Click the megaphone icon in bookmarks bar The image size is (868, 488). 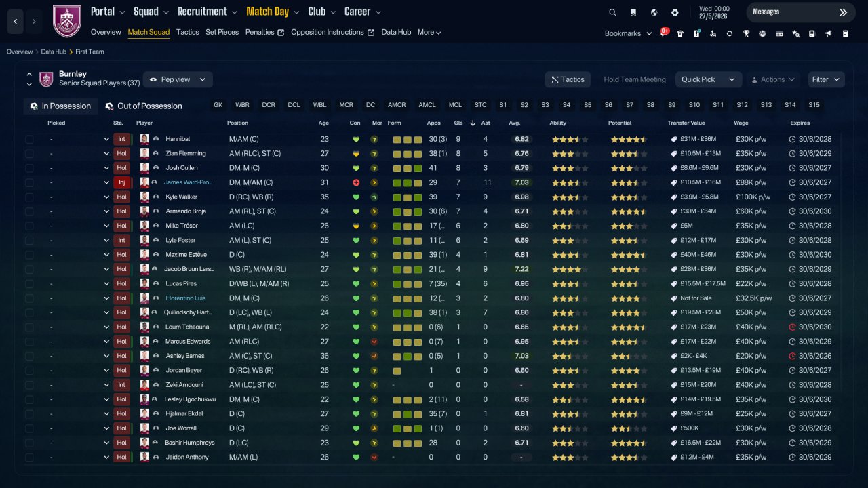[829, 33]
